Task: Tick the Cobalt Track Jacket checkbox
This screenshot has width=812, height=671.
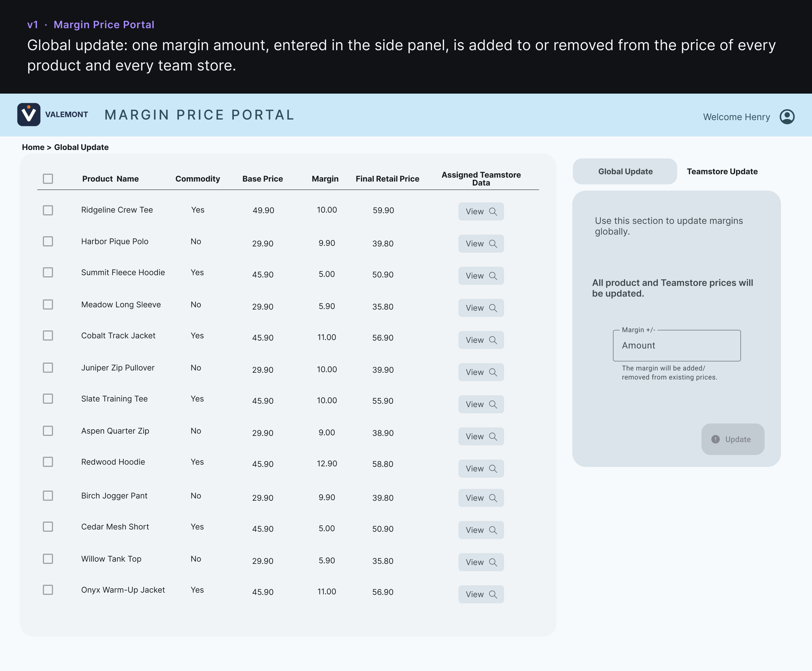Action: coord(48,335)
